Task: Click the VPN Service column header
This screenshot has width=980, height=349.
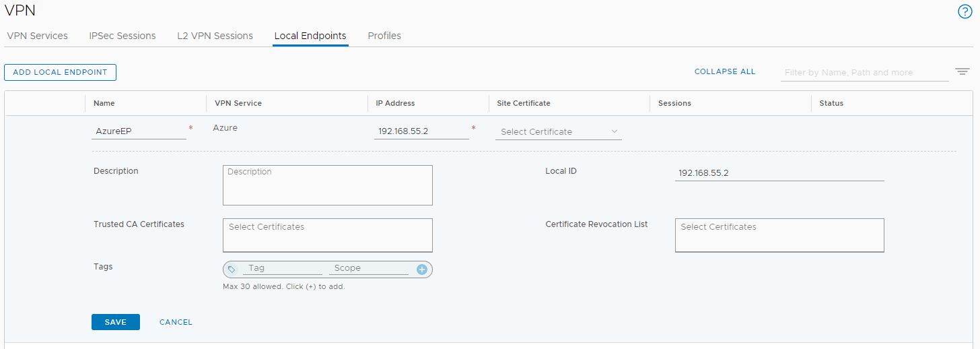Action: 238,103
